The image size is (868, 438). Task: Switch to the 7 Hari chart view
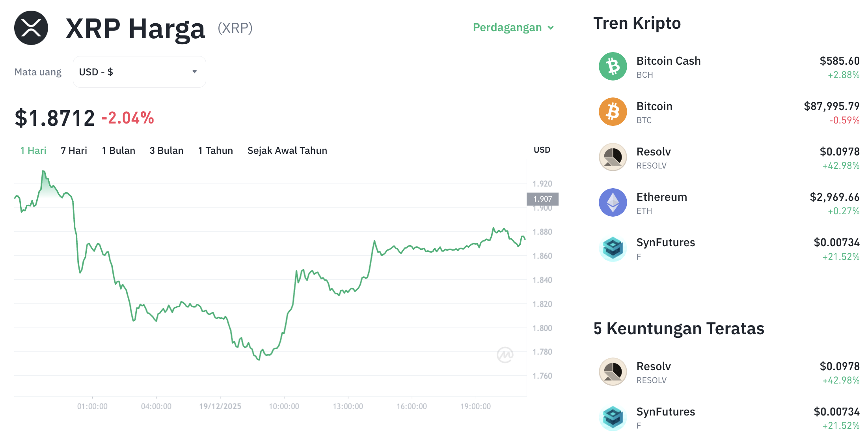click(x=73, y=150)
